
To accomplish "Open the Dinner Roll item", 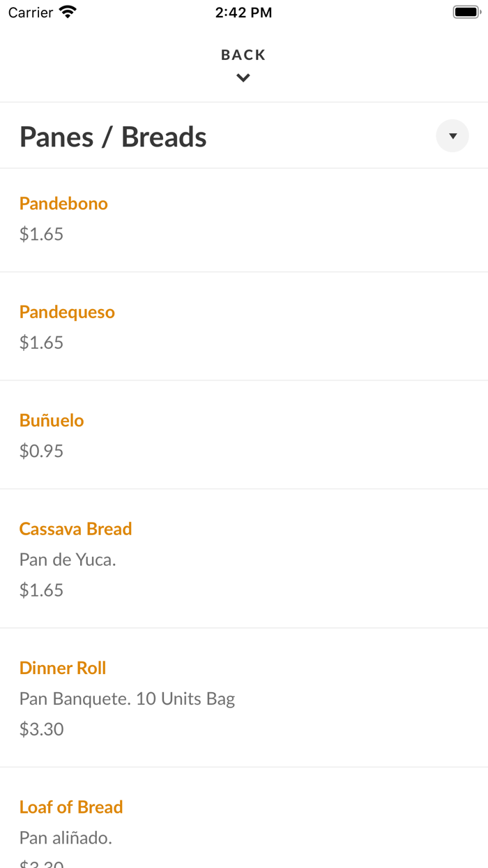I will tap(63, 668).
